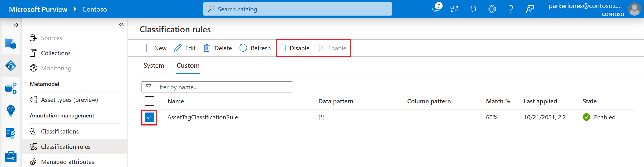Viewport: 644px width, 167px height.
Task: Select Classification rules menu item
Action: pos(75,146)
